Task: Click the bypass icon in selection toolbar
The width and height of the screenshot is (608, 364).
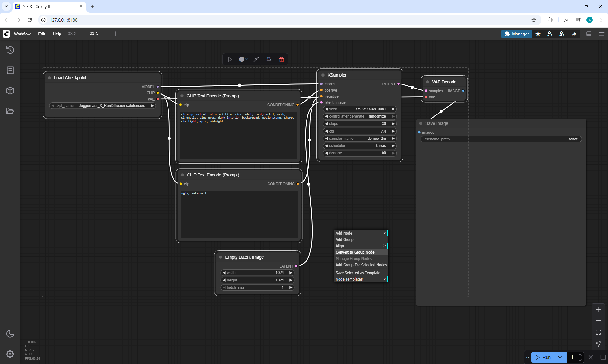Action: pos(256,59)
